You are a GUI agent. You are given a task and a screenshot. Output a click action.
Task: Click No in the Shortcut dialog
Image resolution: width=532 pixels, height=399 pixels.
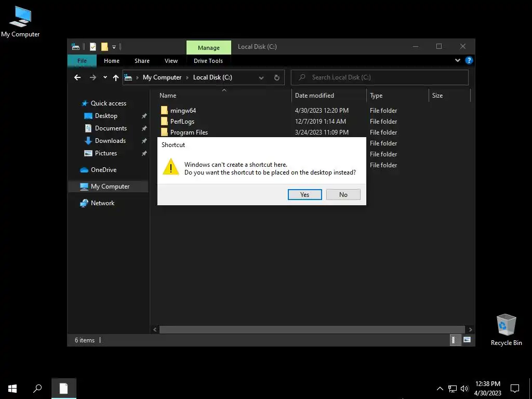(343, 194)
